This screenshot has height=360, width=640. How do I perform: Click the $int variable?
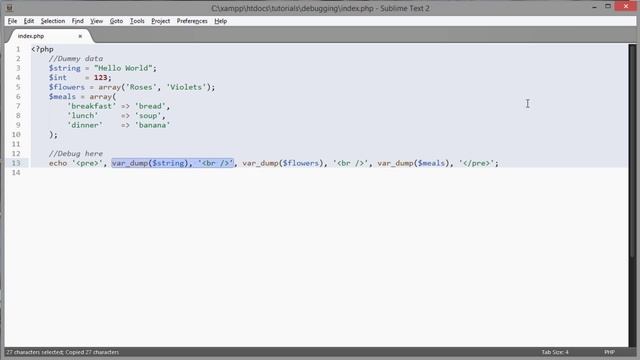point(58,78)
